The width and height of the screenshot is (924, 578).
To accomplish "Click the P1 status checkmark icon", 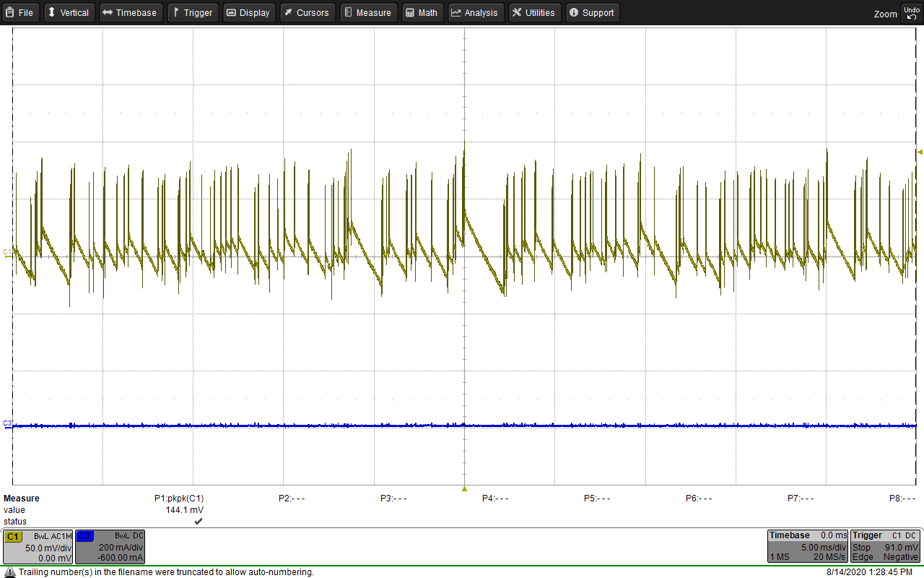I will click(199, 522).
